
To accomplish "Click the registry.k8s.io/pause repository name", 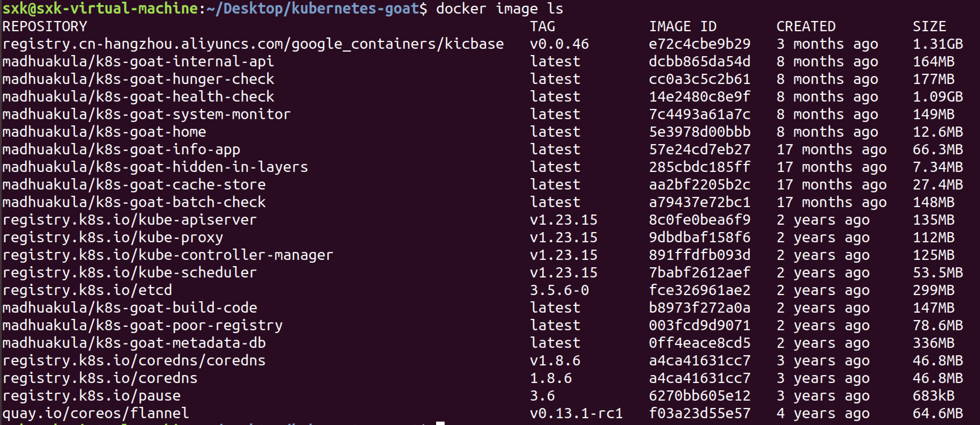I will (91, 396).
